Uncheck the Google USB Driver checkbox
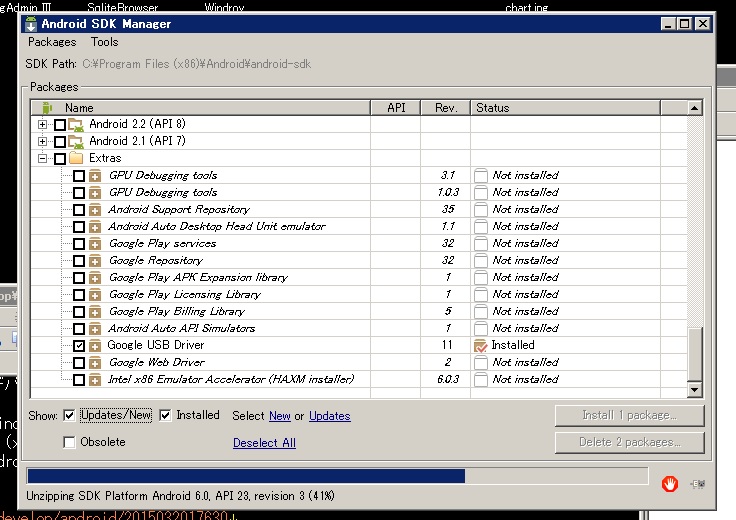Viewport: 736px width, 520px height. (79, 346)
